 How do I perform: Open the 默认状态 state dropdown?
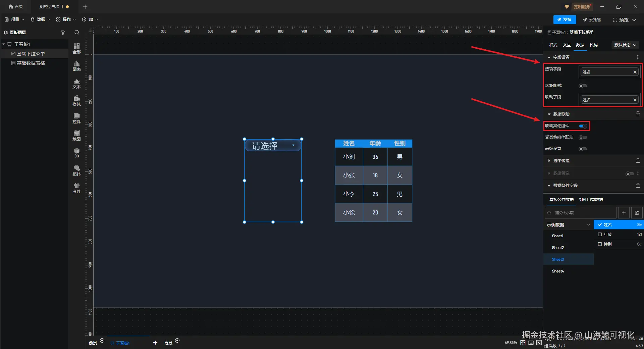pyautogui.click(x=625, y=45)
